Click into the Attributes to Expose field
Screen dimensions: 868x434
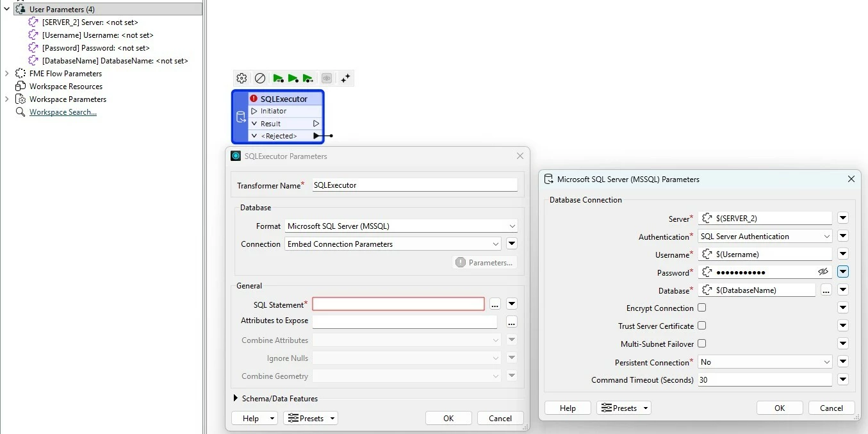(x=405, y=322)
